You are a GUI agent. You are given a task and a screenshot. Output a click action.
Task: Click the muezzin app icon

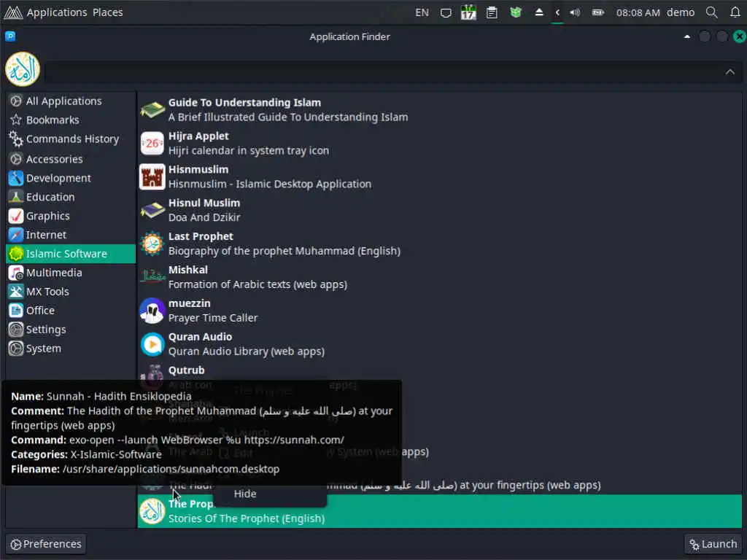(x=152, y=311)
